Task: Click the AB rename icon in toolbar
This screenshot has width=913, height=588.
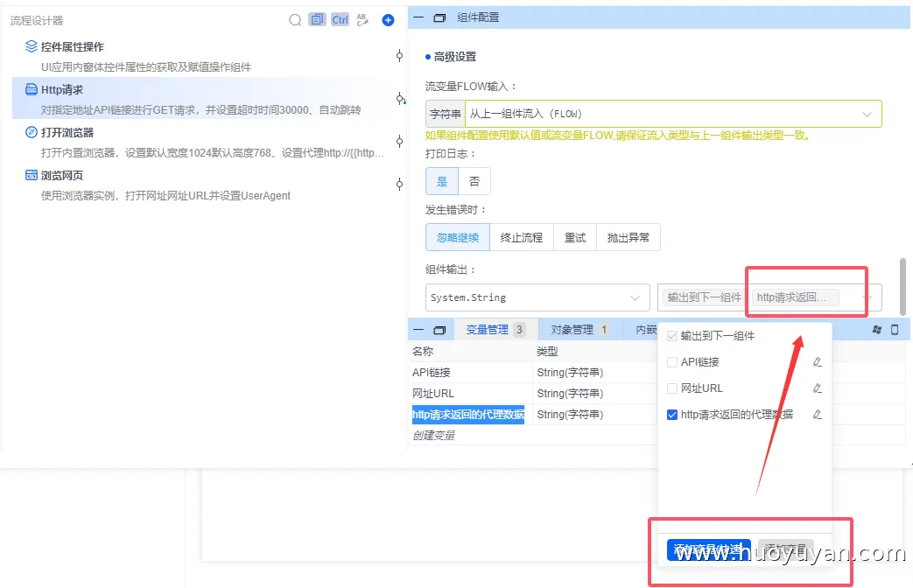Action: (x=362, y=18)
